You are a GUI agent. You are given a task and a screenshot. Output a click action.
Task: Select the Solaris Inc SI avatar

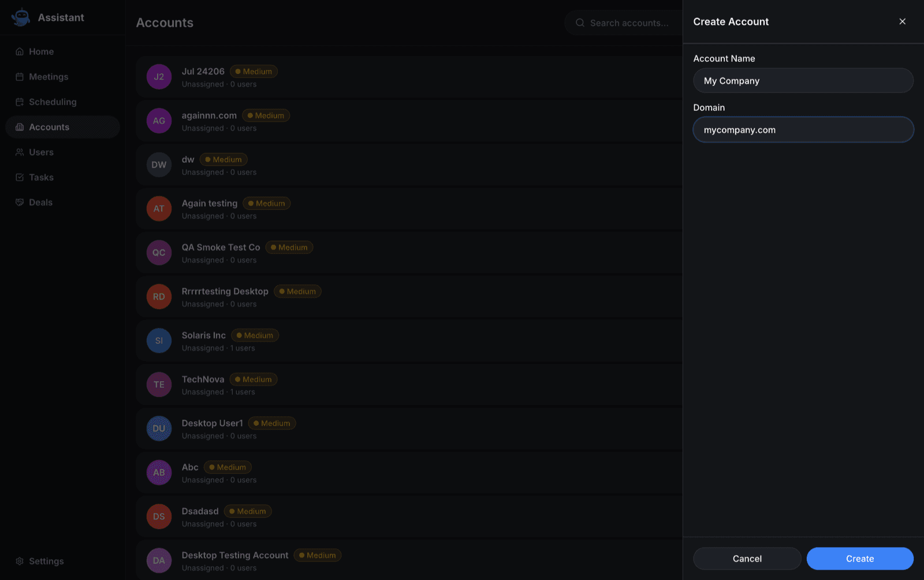[159, 341]
